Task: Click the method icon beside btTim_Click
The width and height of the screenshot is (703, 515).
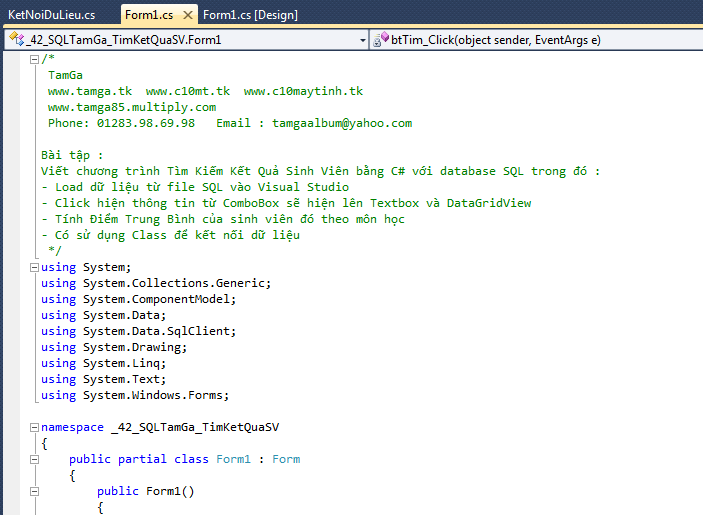Action: (381, 39)
